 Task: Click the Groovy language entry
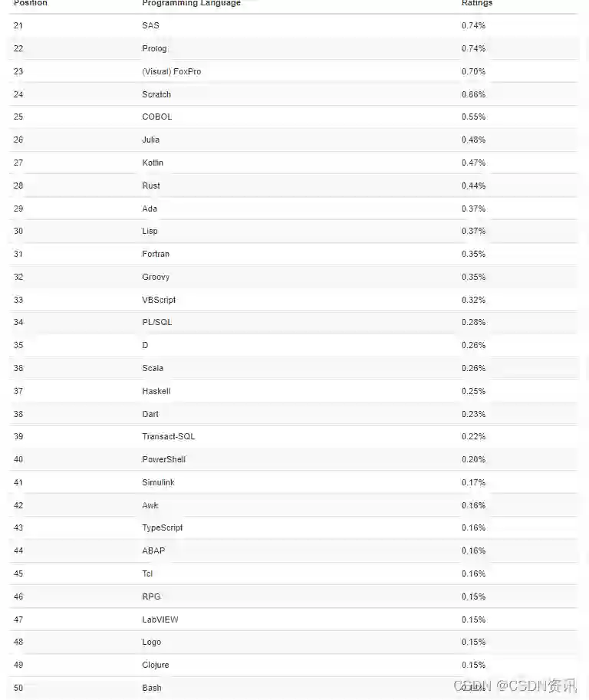click(156, 277)
